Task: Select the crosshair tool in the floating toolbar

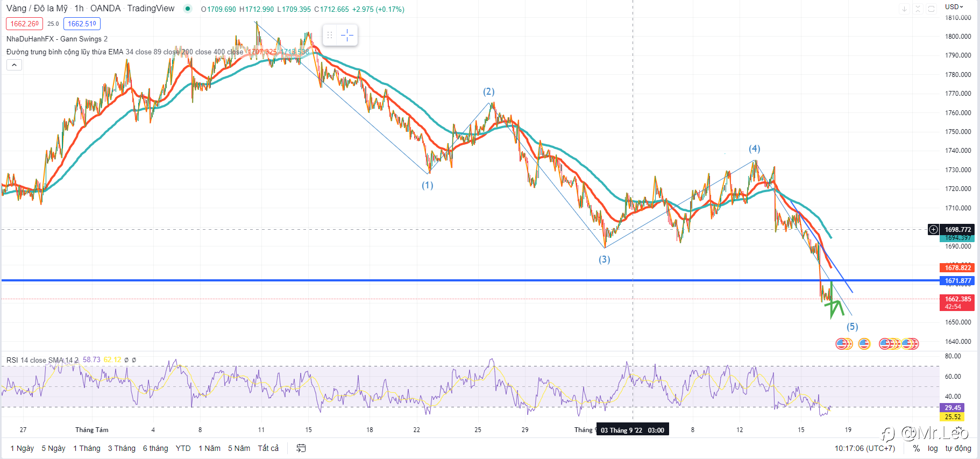Action: (x=347, y=36)
